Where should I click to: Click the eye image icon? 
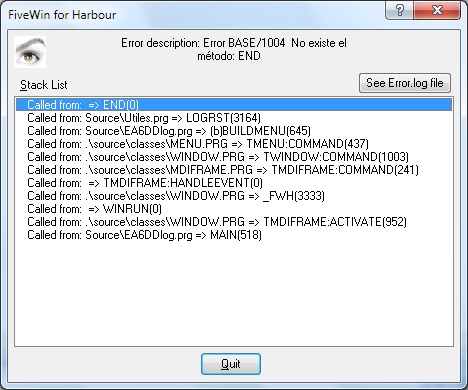[30, 52]
